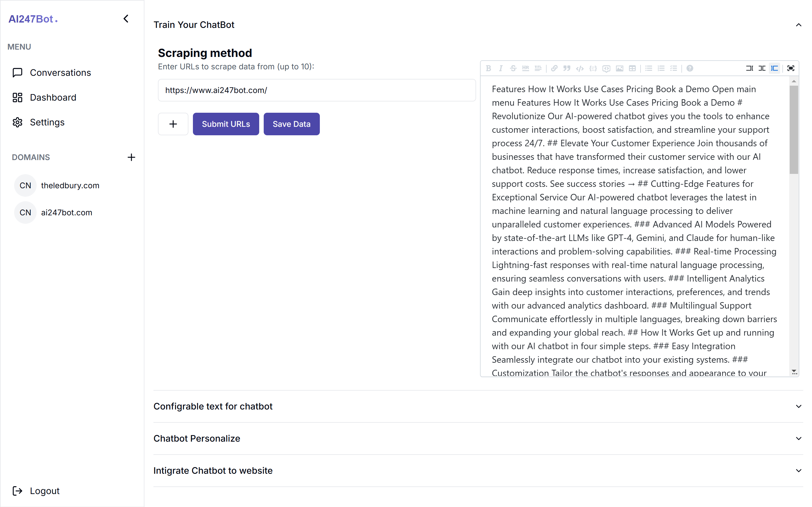Viewport: 812px width, 507px height.
Task: Click the italic formatting icon
Action: pos(500,68)
